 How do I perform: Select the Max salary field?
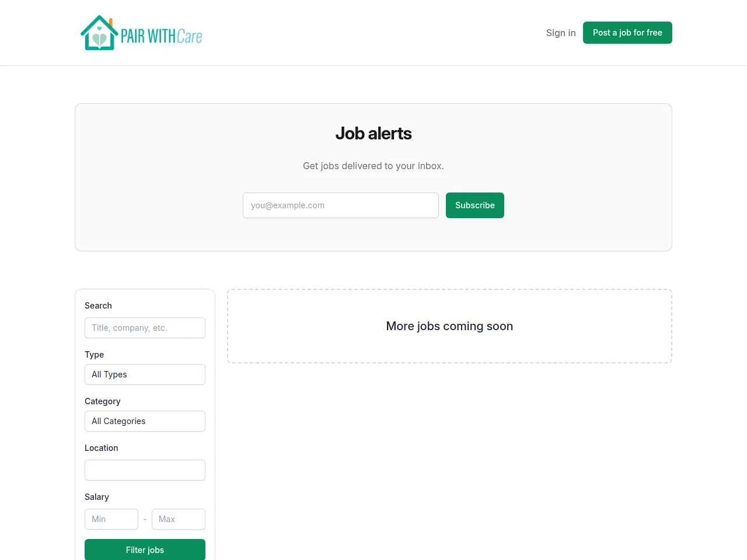pyautogui.click(x=179, y=519)
